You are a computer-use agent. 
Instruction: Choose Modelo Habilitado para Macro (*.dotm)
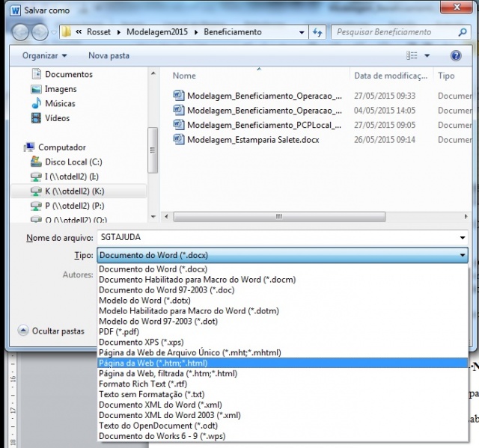[283, 311]
